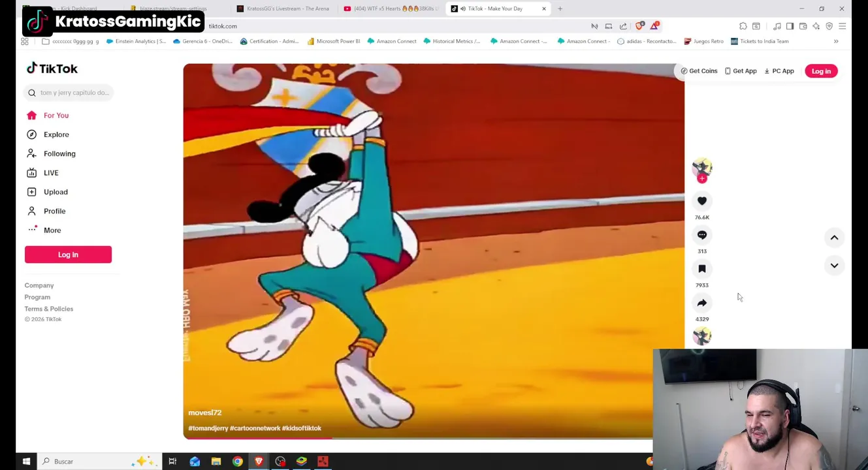The width and height of the screenshot is (868, 470).
Task: Open File Explorer from taskbar
Action: pos(216,462)
